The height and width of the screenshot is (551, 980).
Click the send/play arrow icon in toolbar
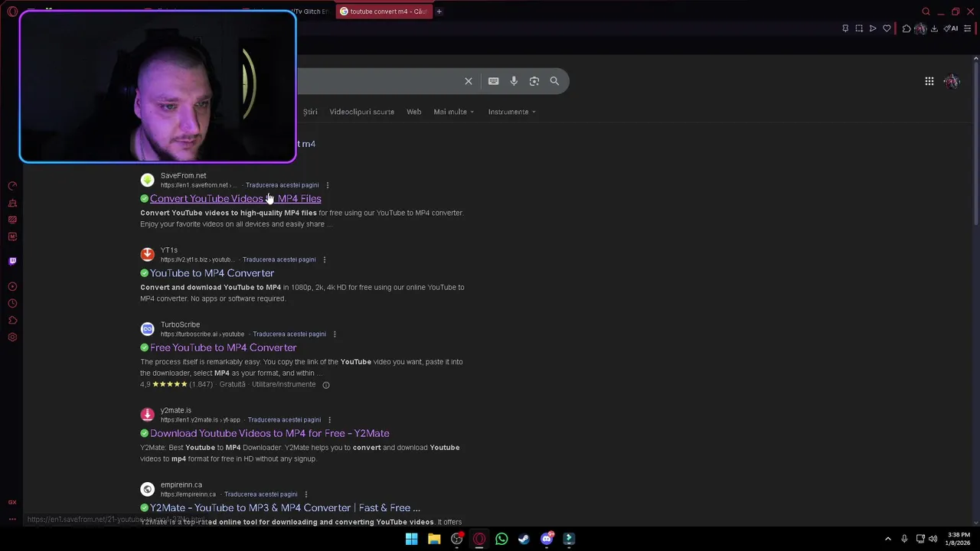(873, 28)
